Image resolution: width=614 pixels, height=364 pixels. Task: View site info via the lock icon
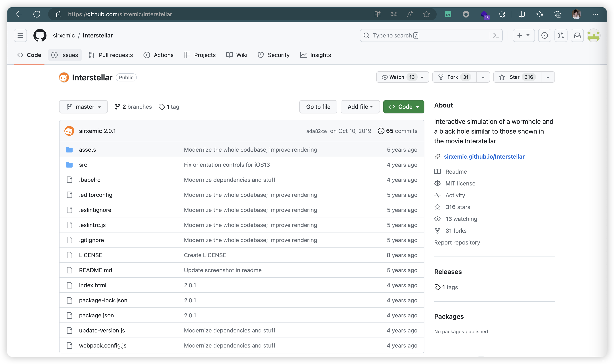point(59,14)
